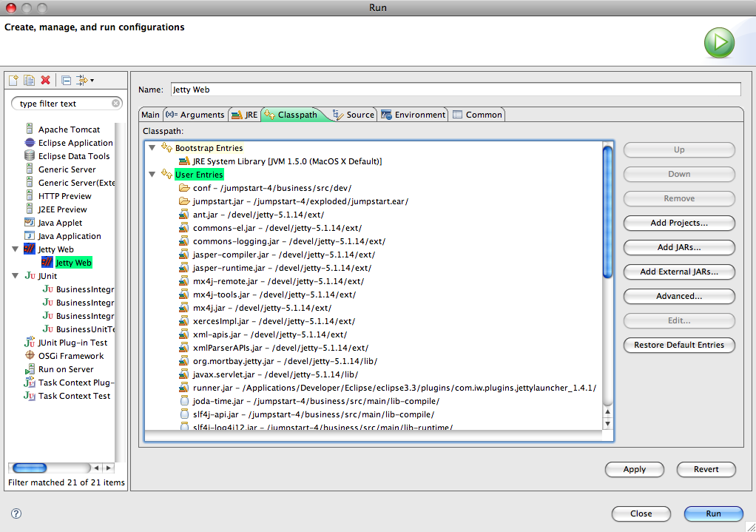Switch to the Environment tab

[414, 115]
